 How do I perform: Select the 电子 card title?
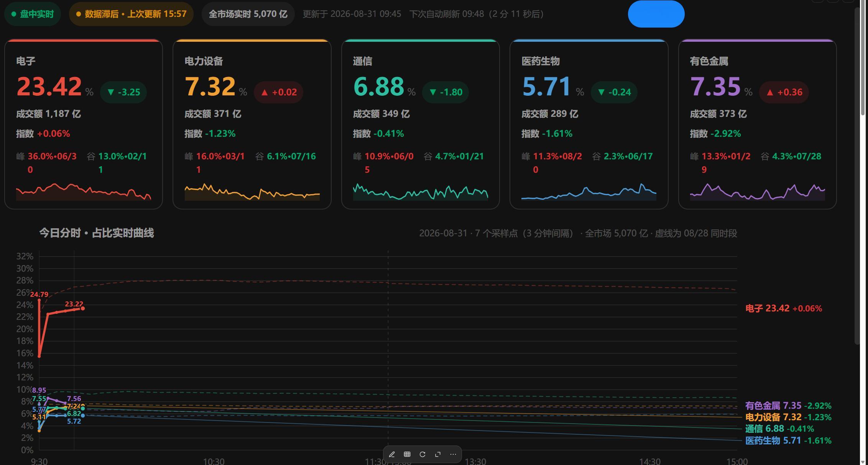click(x=26, y=61)
